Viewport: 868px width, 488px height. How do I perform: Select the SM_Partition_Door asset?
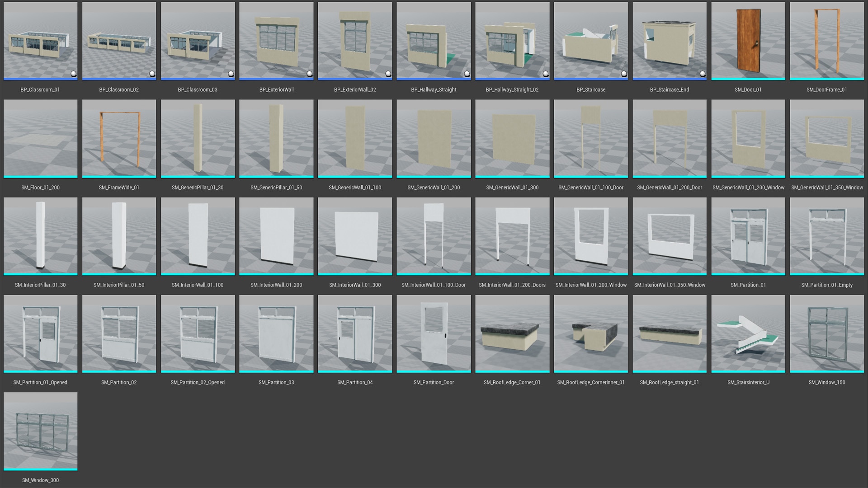(x=433, y=333)
